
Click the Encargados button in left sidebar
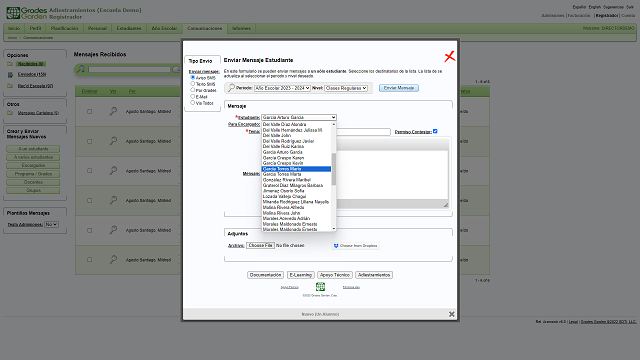point(33,166)
